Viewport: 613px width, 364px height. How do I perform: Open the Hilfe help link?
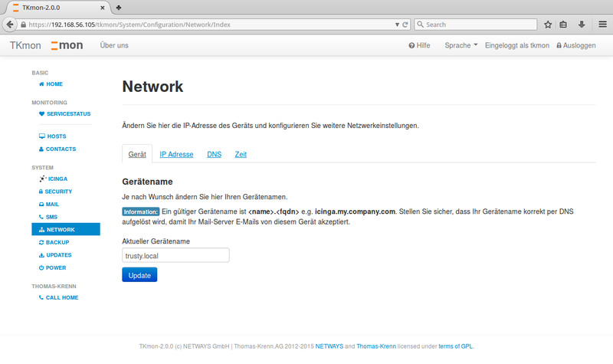419,45
